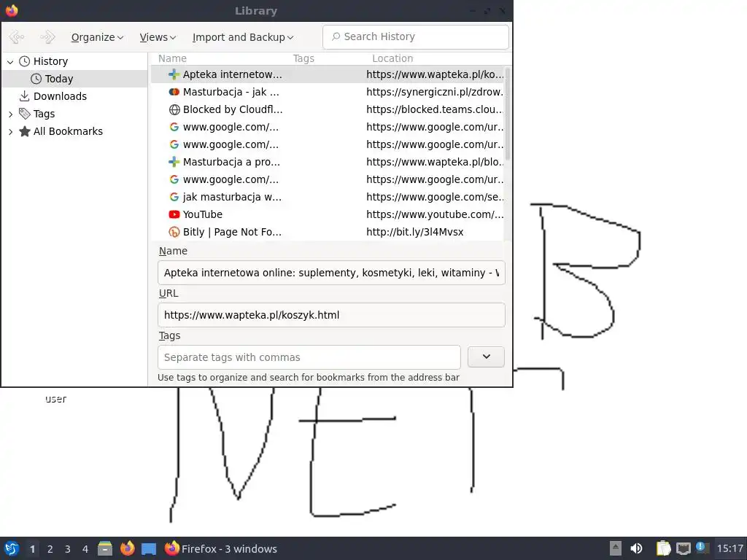Screen dimensions: 747x560
Task: Select Today under History
Action: click(75, 79)
